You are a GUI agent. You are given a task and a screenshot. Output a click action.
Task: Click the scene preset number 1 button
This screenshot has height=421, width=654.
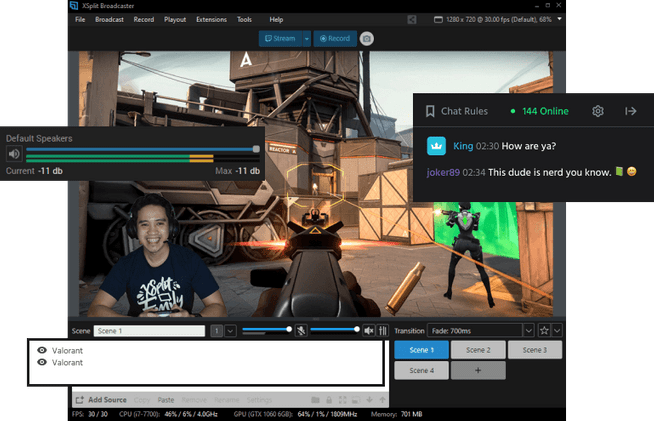click(x=216, y=331)
